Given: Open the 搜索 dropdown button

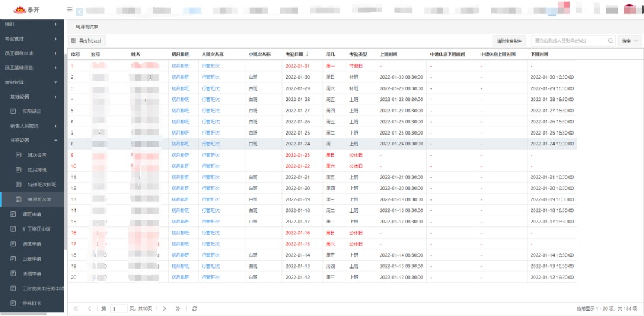Looking at the screenshot, I should point(630,41).
